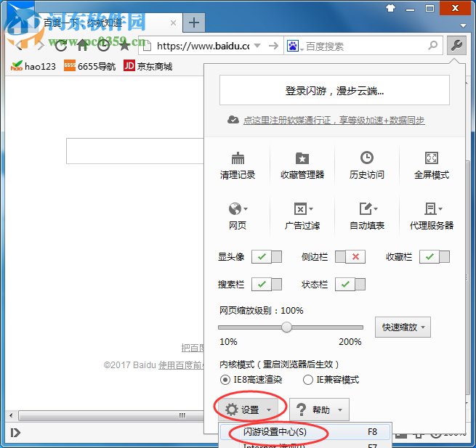The image size is (476, 448).
Task: Click the reload page icon
Action: tap(61, 46)
